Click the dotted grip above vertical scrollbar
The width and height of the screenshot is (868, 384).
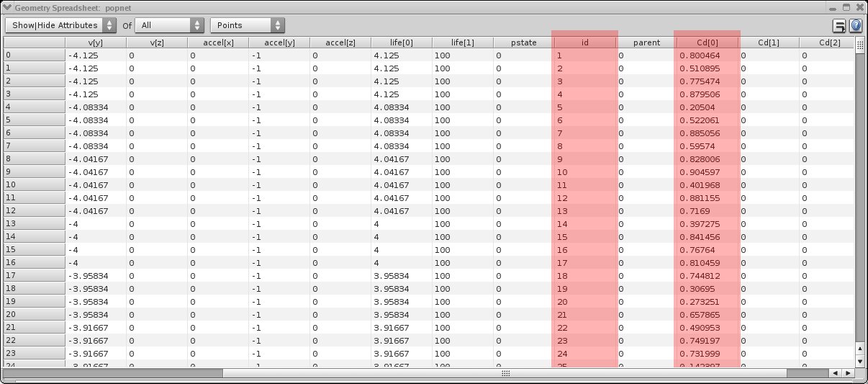point(860,44)
